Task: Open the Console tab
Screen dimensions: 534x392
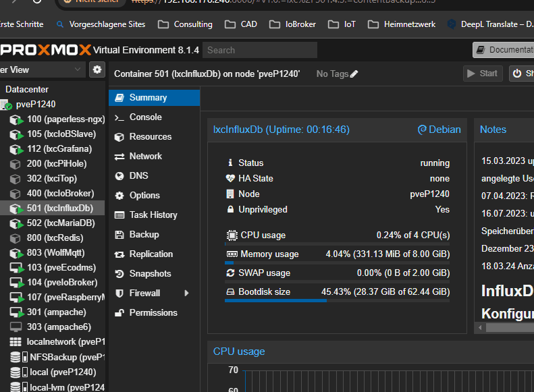Action: (155, 117)
